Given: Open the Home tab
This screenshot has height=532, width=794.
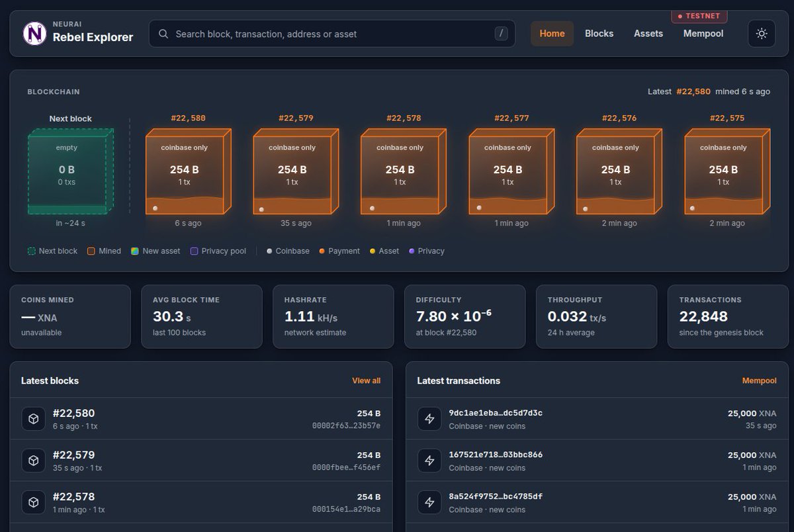Looking at the screenshot, I should click(552, 34).
